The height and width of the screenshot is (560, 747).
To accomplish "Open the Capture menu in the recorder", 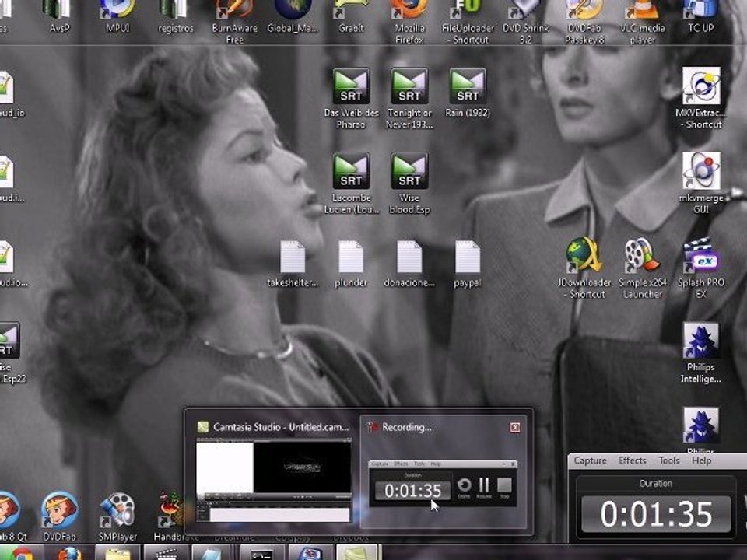I will pos(590,460).
